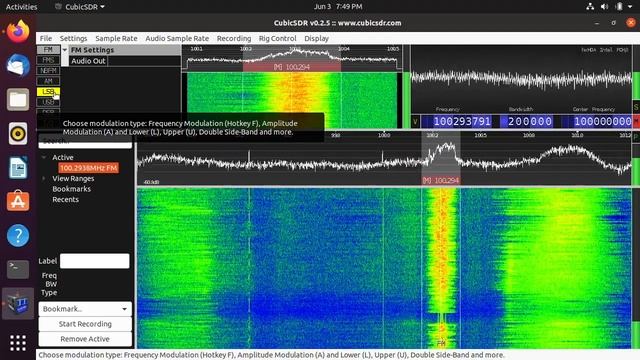Open the clock Jun 3 7:49 PM
This screenshot has width=640, height=360.
tap(338, 7)
